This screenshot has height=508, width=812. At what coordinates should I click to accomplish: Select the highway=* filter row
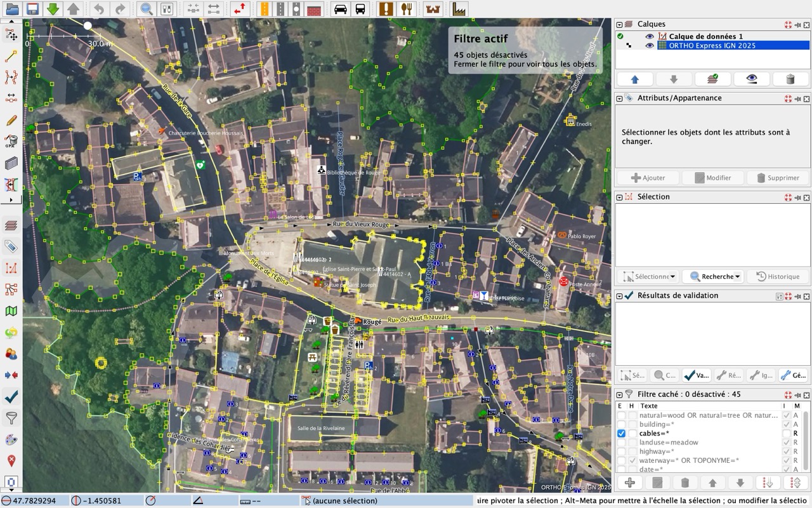709,451
